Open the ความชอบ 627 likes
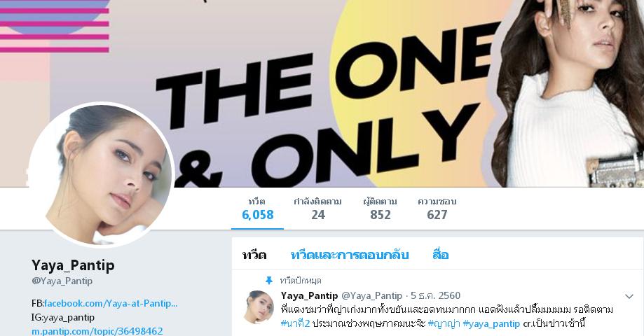644x336 pixels. pos(437,209)
